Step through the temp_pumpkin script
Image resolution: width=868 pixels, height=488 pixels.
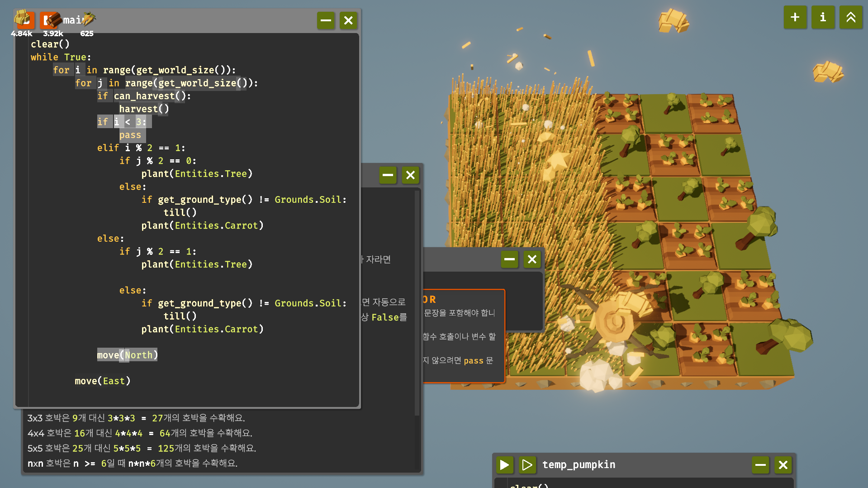[527, 464]
